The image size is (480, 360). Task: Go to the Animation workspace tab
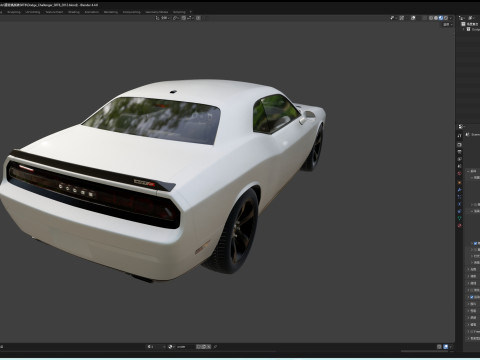[92, 12]
